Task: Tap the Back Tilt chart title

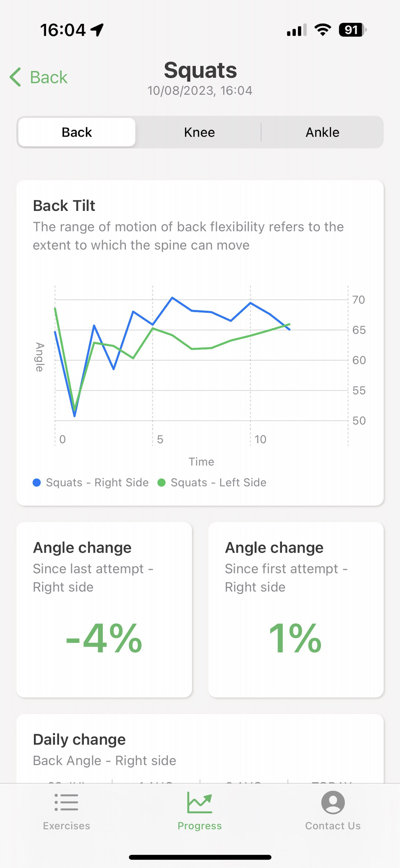Action: pos(64,206)
